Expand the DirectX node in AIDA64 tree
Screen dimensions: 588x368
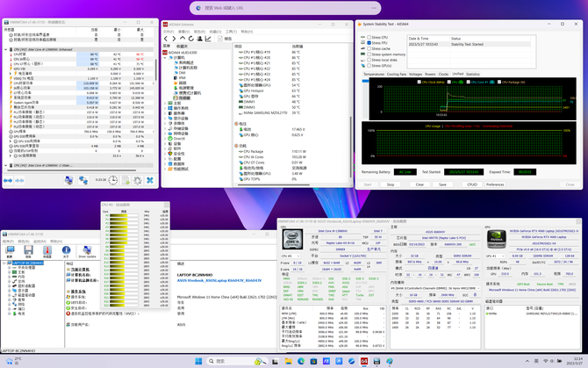point(165,139)
